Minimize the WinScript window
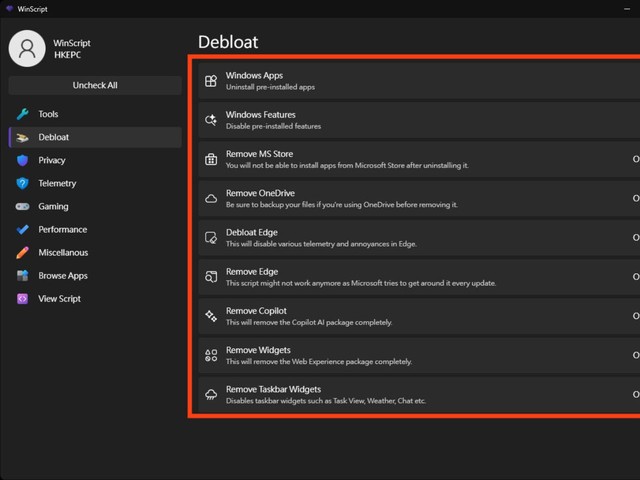The width and height of the screenshot is (640, 480). [627, 9]
